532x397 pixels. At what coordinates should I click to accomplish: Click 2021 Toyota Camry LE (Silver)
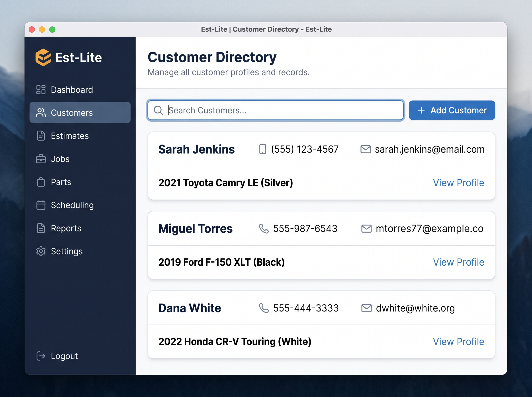pos(225,183)
